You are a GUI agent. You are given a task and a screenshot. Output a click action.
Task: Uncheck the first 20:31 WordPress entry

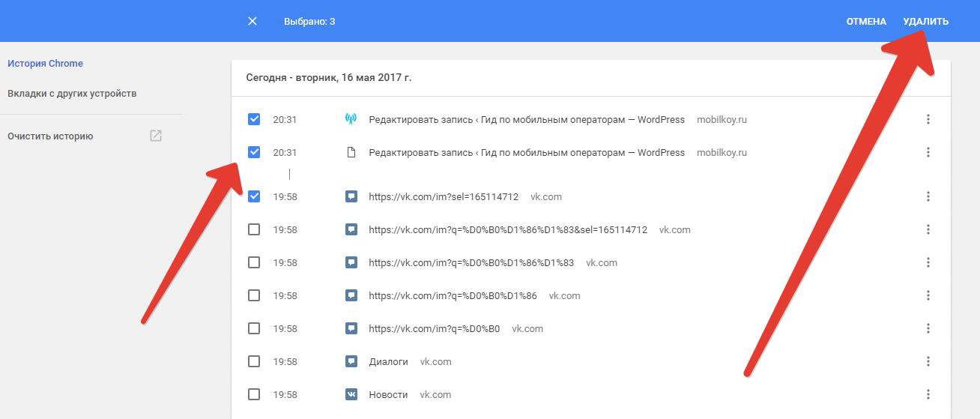coord(254,119)
